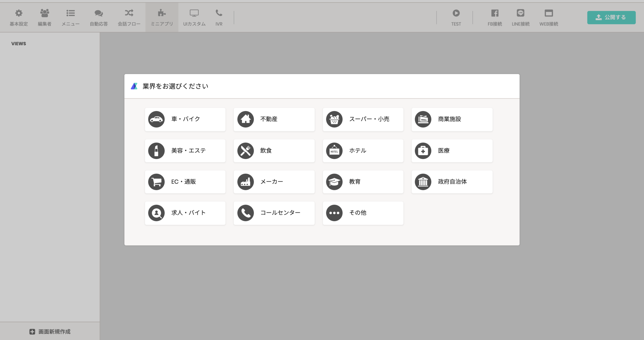Go to 自動応答 auto-reply section
644x340 pixels.
click(99, 18)
